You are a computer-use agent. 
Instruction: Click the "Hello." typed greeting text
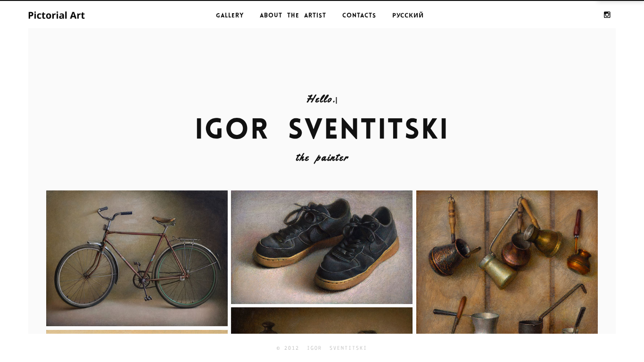pyautogui.click(x=321, y=99)
